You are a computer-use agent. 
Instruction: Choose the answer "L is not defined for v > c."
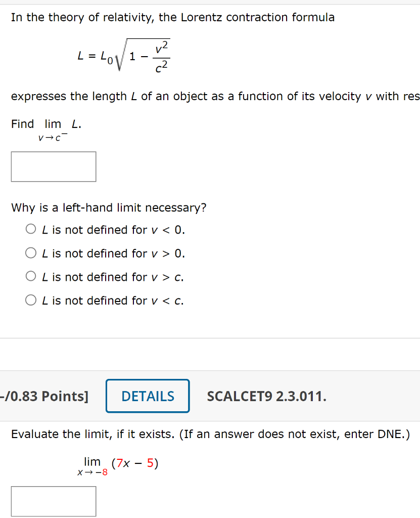[30, 276]
